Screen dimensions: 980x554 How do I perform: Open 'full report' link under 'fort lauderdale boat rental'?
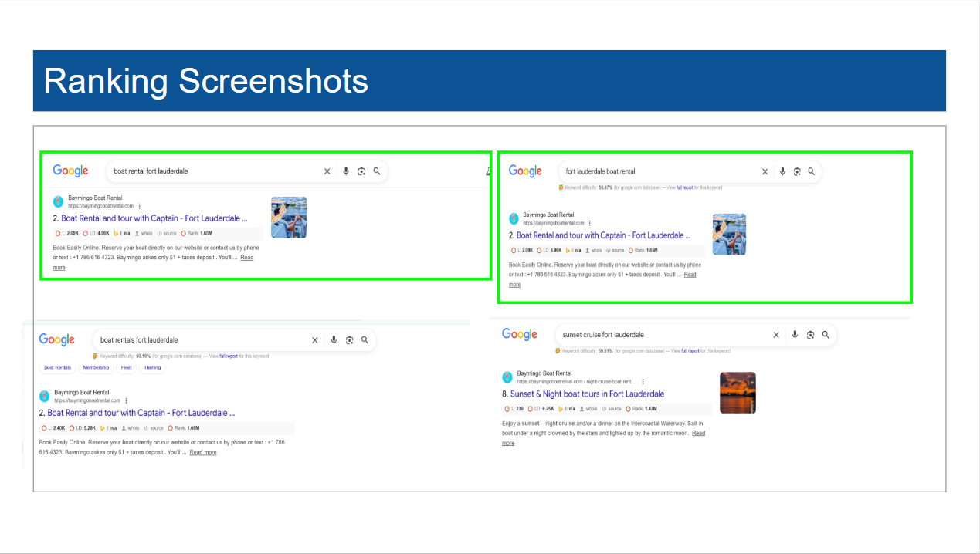tap(684, 187)
